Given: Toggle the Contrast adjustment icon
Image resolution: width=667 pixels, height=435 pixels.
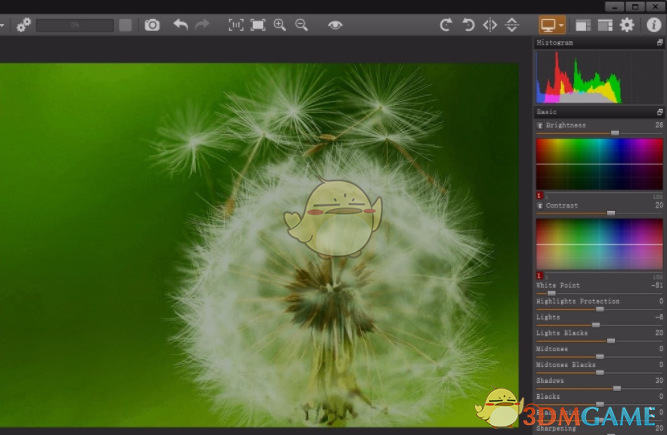Looking at the screenshot, I should pyautogui.click(x=540, y=205).
